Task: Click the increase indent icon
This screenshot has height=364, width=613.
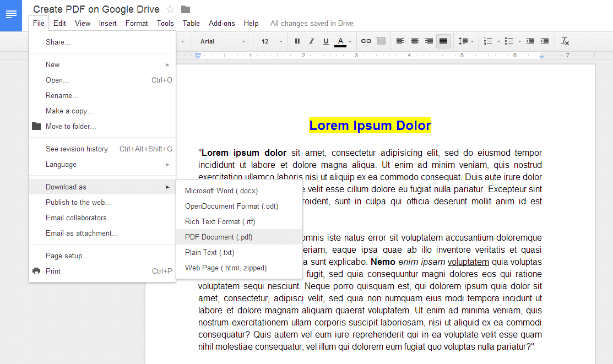Action: pos(545,41)
